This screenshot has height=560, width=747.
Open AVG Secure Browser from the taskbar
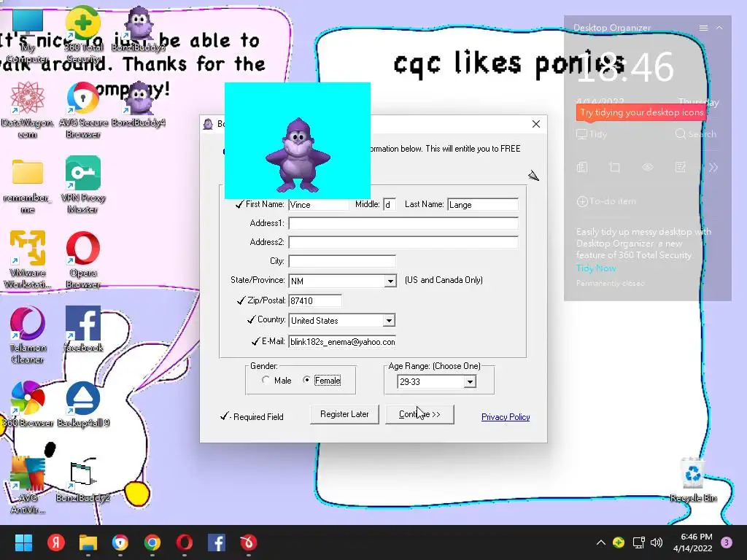point(120,542)
